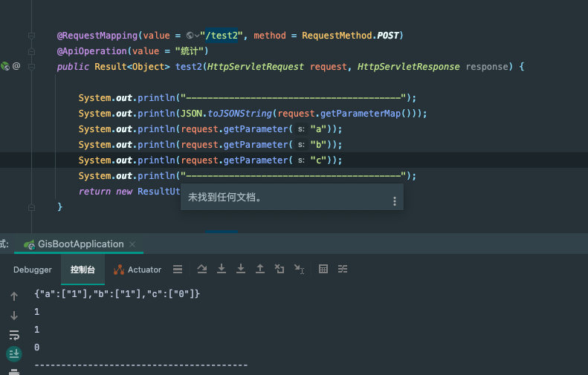Click the Trace Current Stream Chain icon

point(343,270)
